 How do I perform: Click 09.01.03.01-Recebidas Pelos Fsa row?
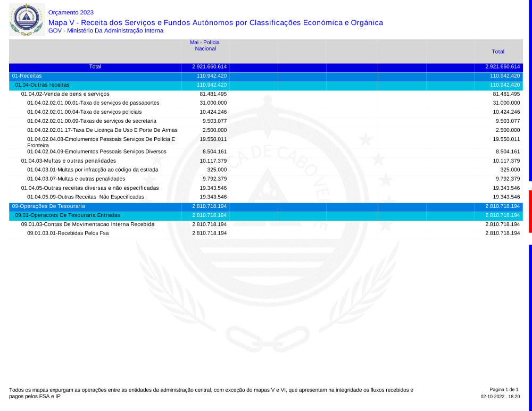[x=68, y=233]
